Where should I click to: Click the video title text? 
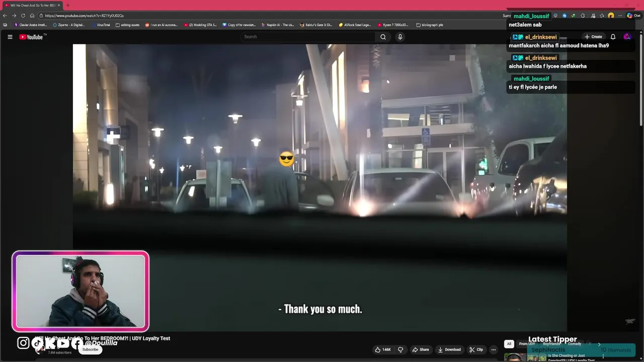tap(103, 338)
